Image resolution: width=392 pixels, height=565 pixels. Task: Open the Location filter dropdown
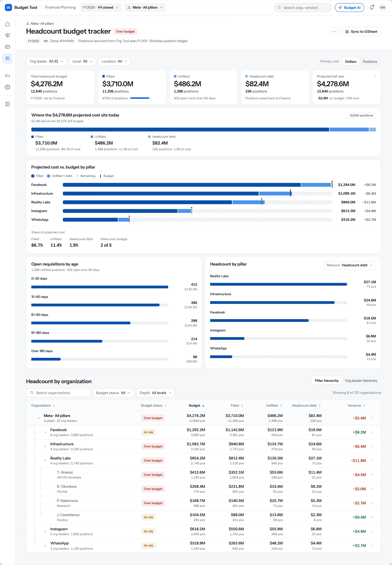[x=114, y=61]
